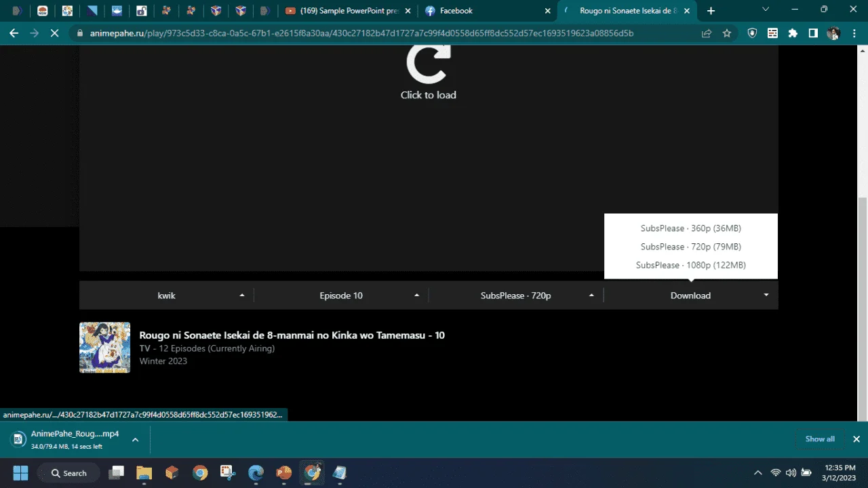This screenshot has width=868, height=488.
Task: Open a new browser tab
Action: click(711, 11)
